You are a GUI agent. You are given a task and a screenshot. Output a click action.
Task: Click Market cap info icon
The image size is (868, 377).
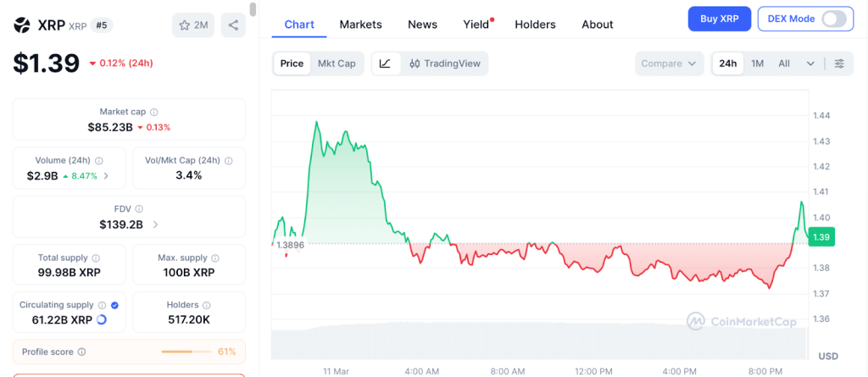[x=153, y=112]
